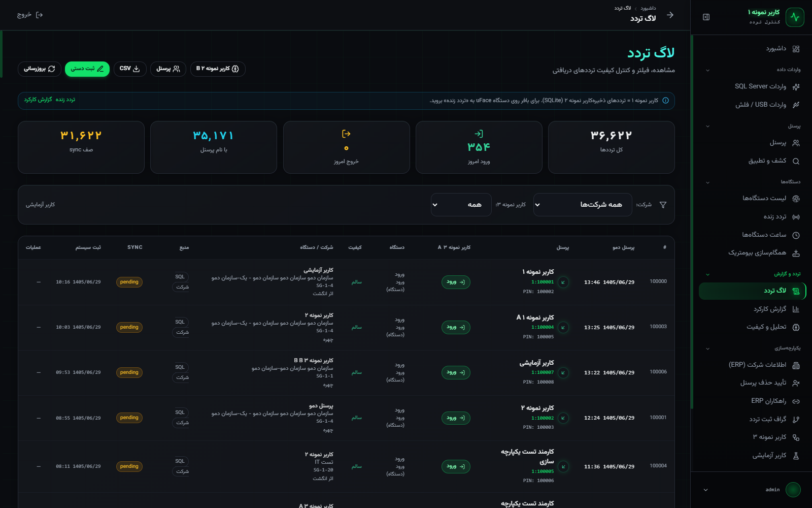Open پرسنل item in the sidebar
The width and height of the screenshot is (812, 508).
[x=753, y=143]
